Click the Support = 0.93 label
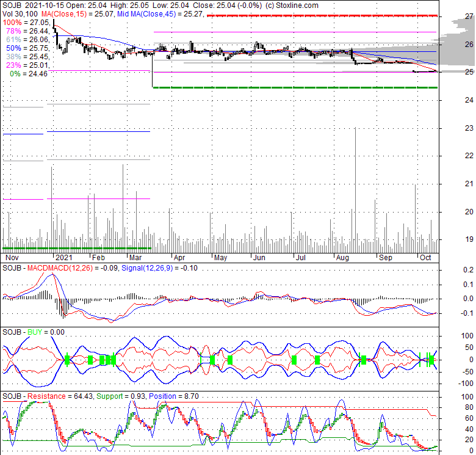476x455 pixels. pos(120,396)
